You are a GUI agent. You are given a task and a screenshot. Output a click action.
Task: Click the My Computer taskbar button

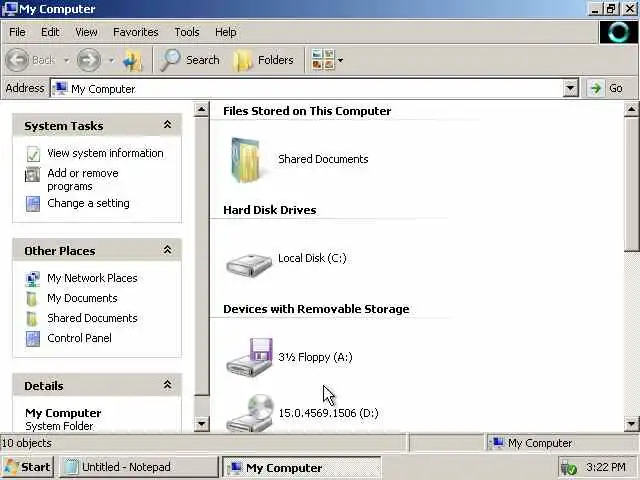coord(302,467)
